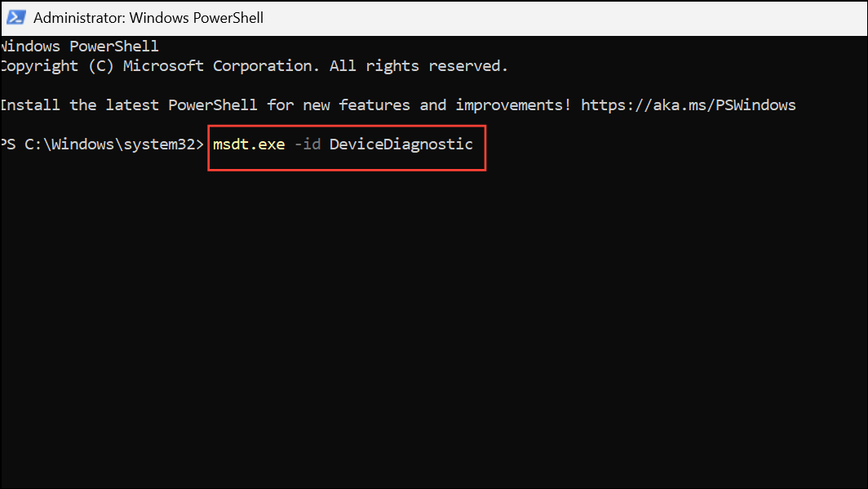
Task: Select the DeviceDiagnostic argument text
Action: click(x=401, y=144)
